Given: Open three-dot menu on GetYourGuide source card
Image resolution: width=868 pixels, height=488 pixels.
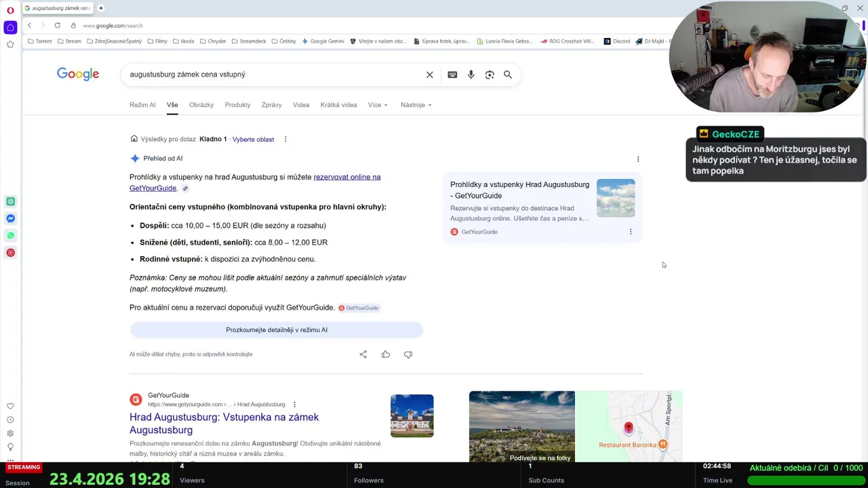Looking at the screenshot, I should coord(631,232).
